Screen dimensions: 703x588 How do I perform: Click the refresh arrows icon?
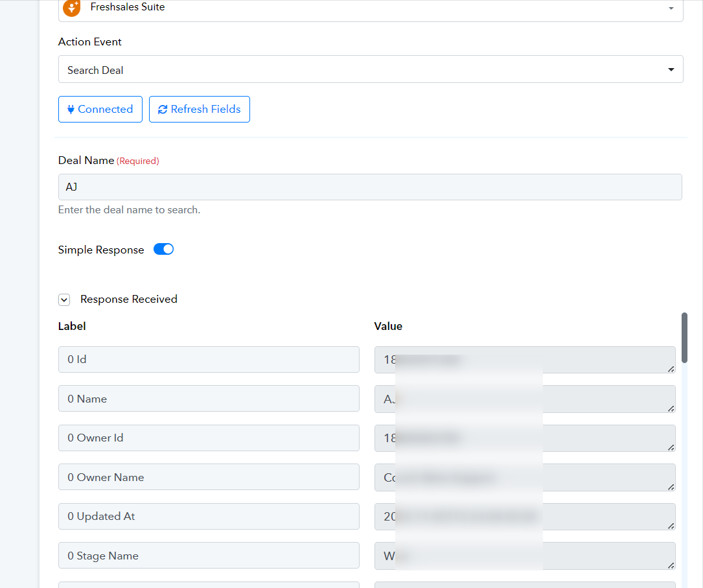click(163, 110)
